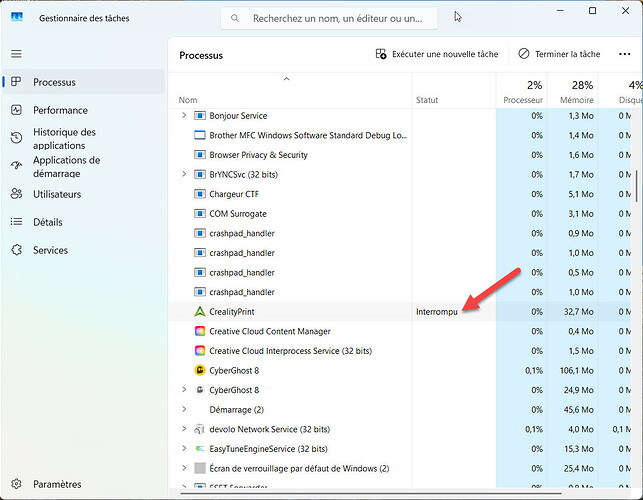The height and width of the screenshot is (500, 643).
Task: Click the Utilisateurs sidebar icon
Action: pos(16,194)
